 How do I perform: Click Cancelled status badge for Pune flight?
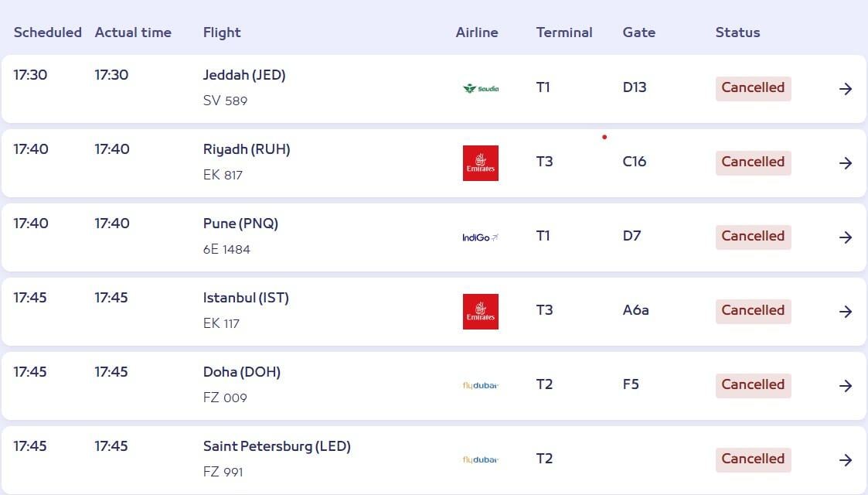pos(753,236)
